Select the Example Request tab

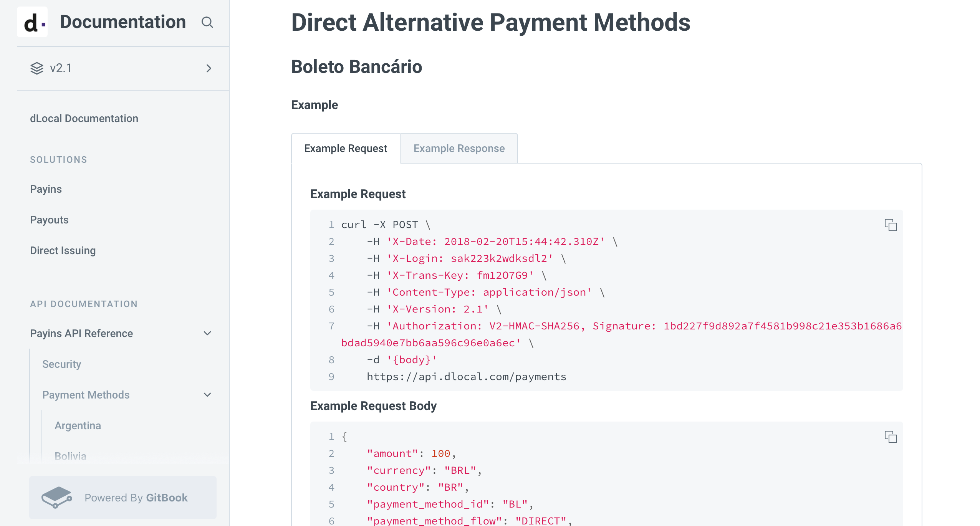pyautogui.click(x=346, y=149)
